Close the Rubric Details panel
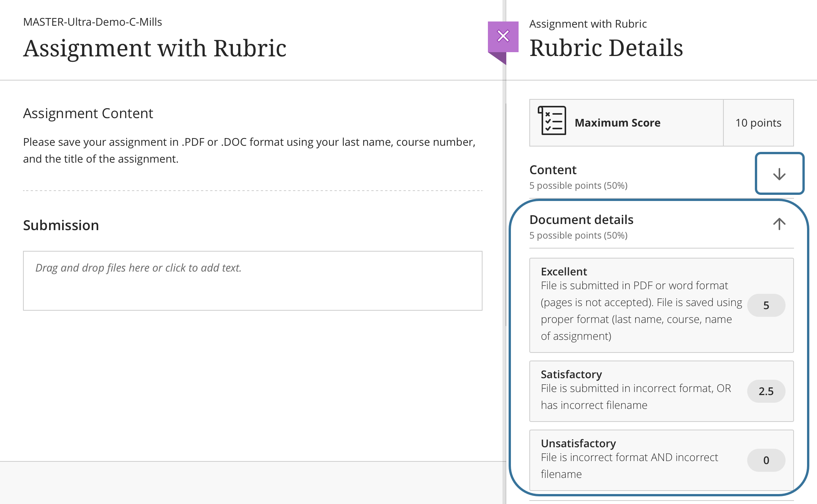Viewport: 817px width, 504px height. [x=503, y=36]
